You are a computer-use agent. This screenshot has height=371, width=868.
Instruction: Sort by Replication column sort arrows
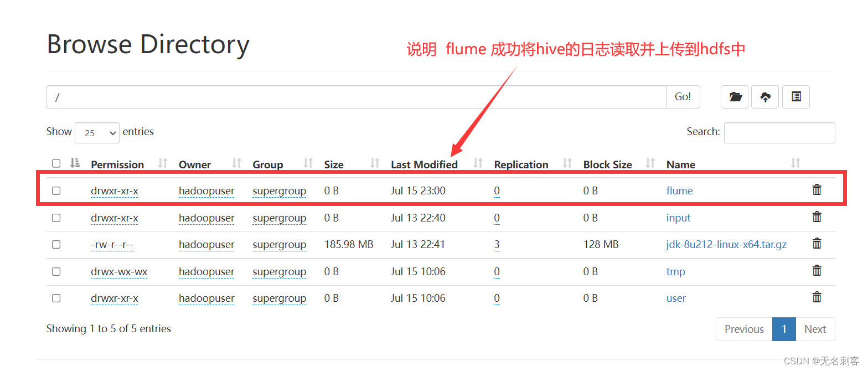click(567, 163)
